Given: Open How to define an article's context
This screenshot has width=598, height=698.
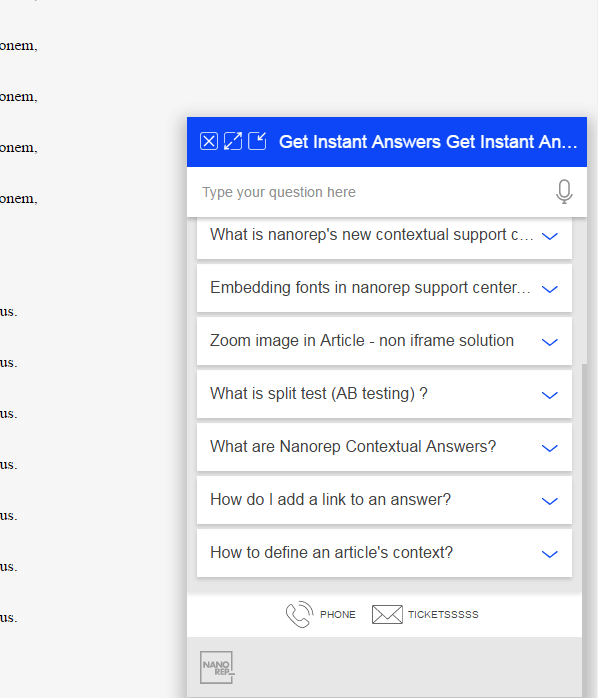Looking at the screenshot, I should point(384,553).
